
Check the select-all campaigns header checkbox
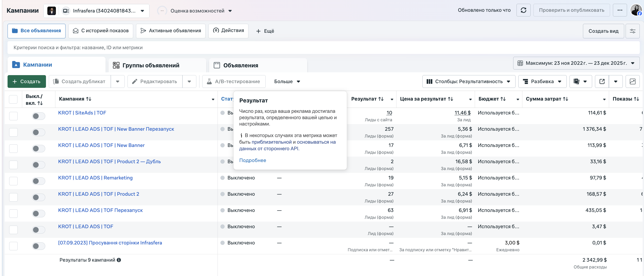coord(13,99)
